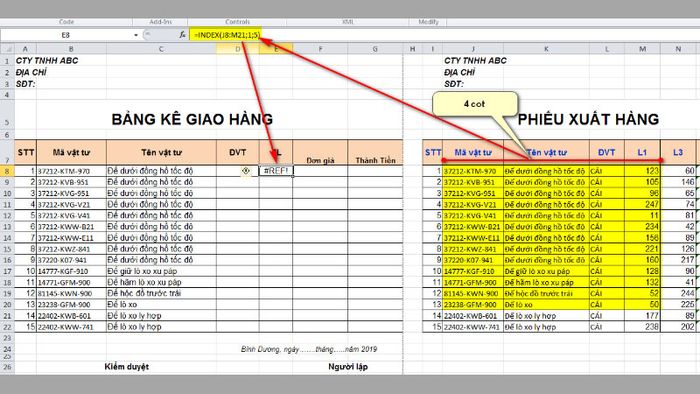The width and height of the screenshot is (700, 394).
Task: Click the Name Box showing E8
Action: (66, 35)
